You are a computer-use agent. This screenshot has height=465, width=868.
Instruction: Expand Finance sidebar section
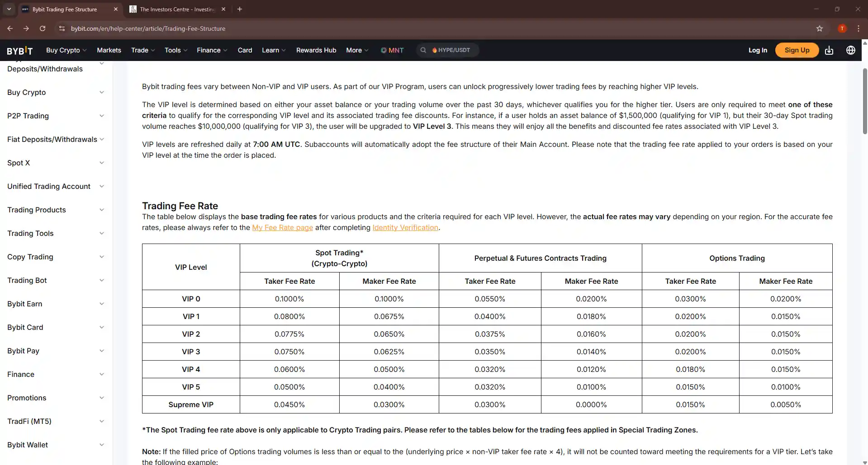point(56,374)
